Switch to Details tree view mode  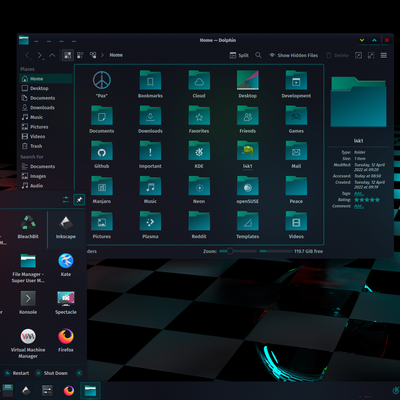tap(93, 55)
